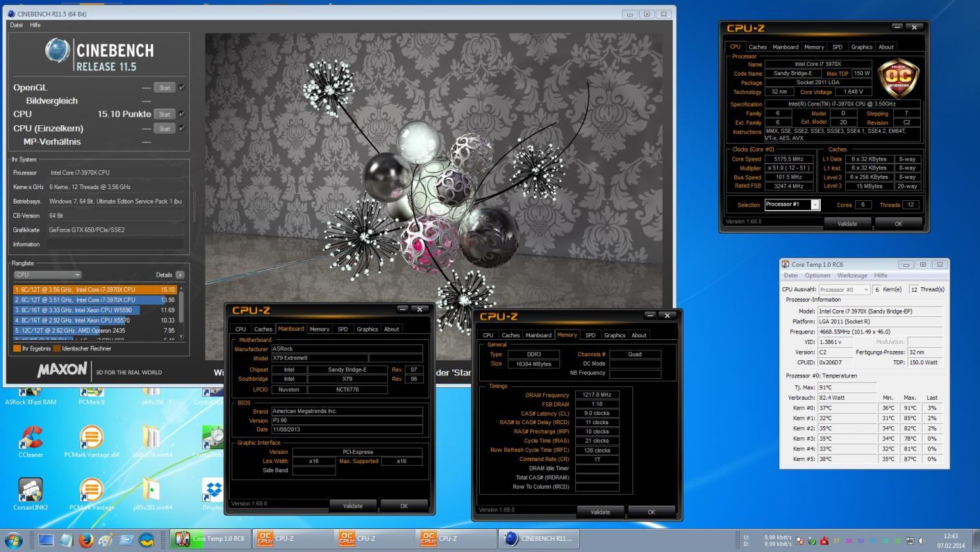Click the OC motherboard logo in CPU-Z

[898, 77]
